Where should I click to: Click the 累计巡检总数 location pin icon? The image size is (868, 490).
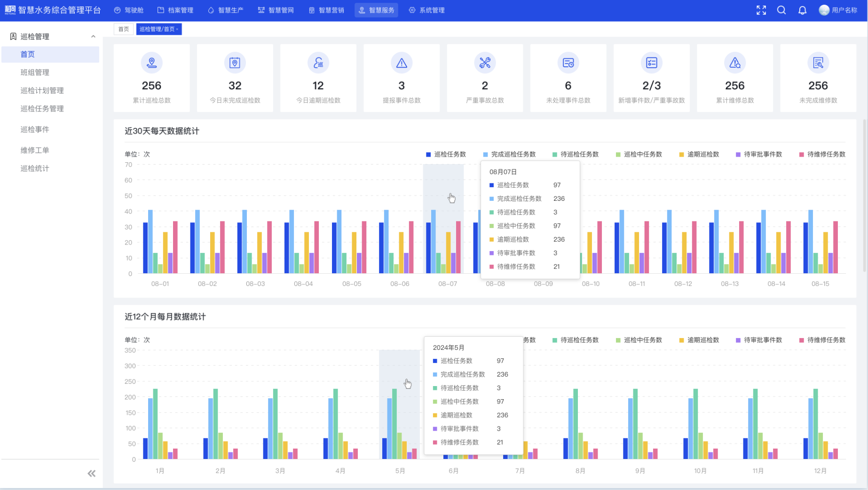[x=151, y=63]
